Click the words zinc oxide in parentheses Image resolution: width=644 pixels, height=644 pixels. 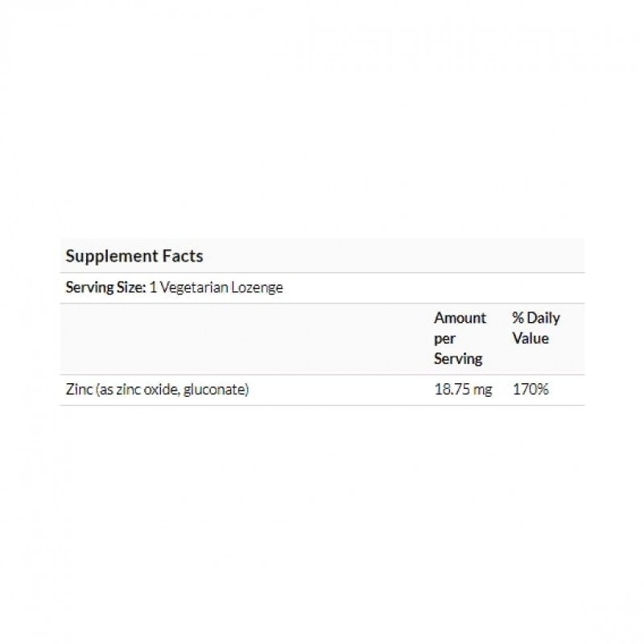(x=151, y=390)
